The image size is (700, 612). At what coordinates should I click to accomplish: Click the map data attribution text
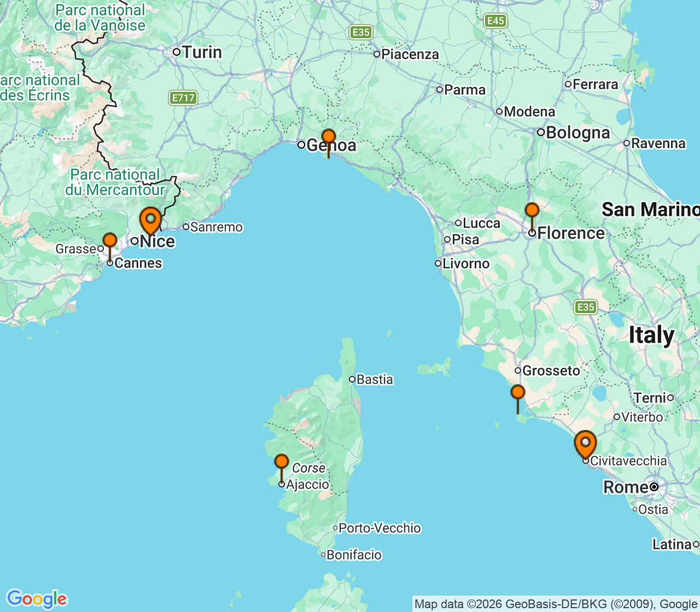tap(556, 604)
